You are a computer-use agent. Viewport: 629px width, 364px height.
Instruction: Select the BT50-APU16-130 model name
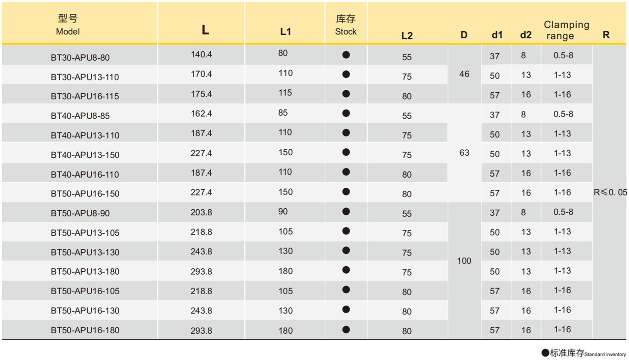pyautogui.click(x=85, y=311)
